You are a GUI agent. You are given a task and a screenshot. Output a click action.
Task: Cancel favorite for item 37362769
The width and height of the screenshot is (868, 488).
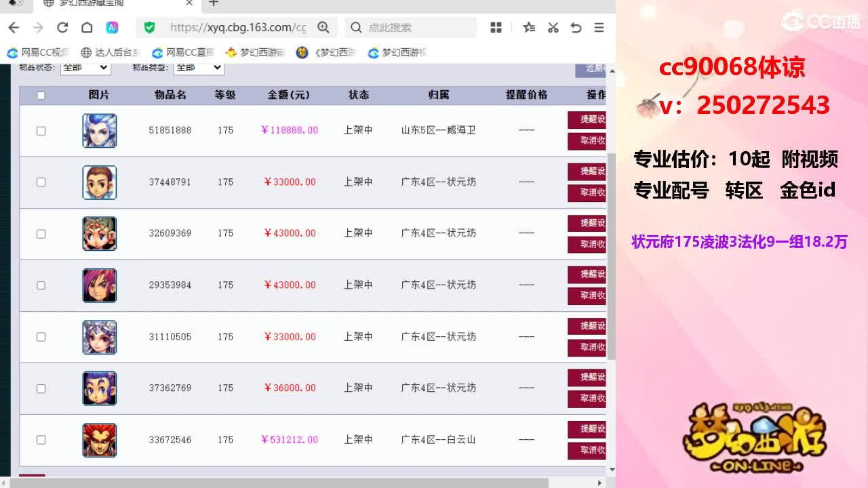pyautogui.click(x=587, y=399)
